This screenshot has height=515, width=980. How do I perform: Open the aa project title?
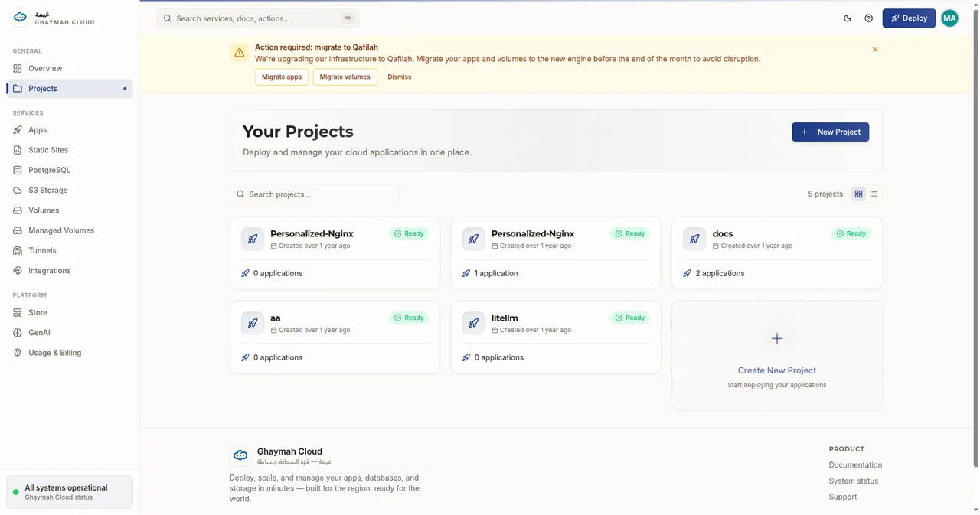pyautogui.click(x=276, y=318)
